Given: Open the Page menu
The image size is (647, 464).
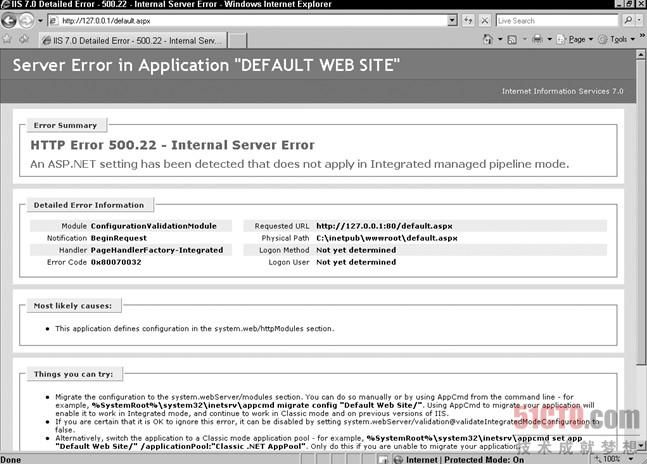Looking at the screenshot, I should 575,39.
